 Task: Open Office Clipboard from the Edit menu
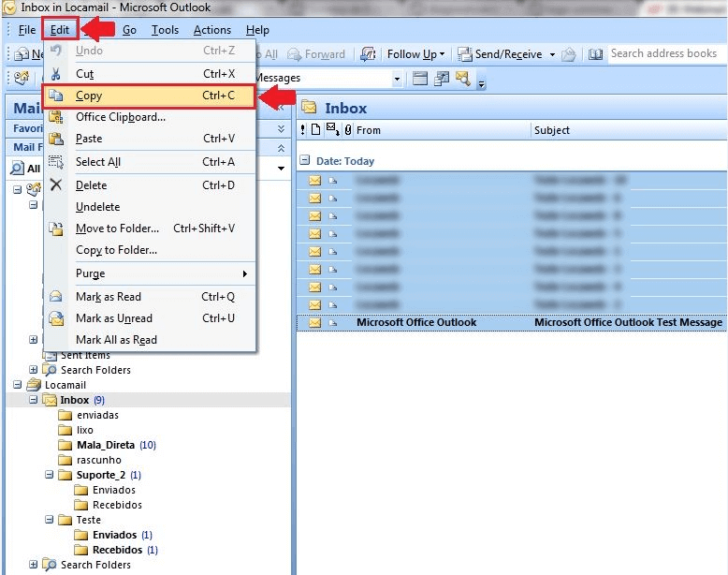tap(149, 117)
